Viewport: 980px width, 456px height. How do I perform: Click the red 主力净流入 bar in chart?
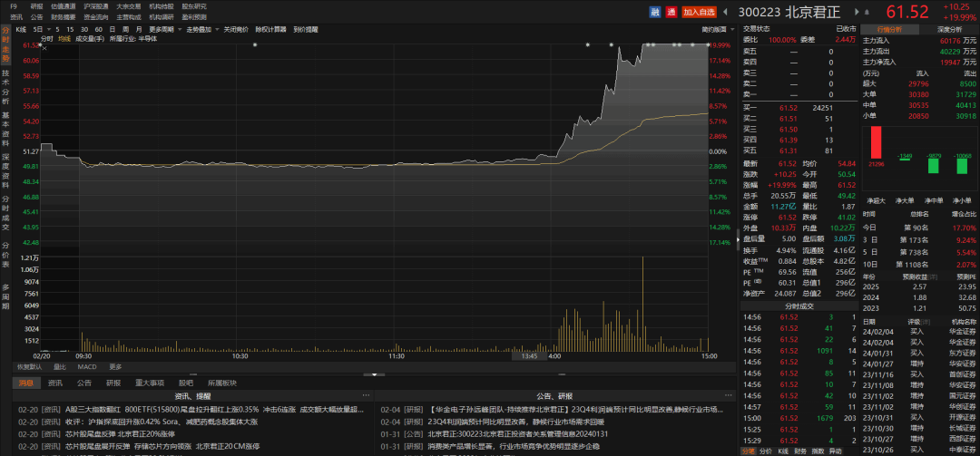tap(876, 145)
